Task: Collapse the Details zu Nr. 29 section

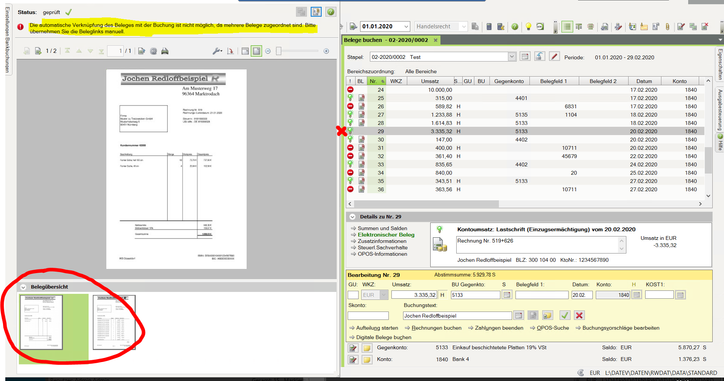Action: click(x=352, y=217)
